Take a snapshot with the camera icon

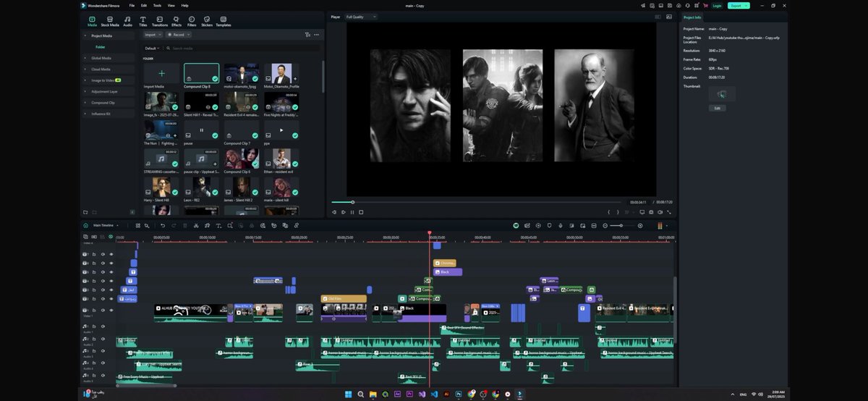click(x=651, y=212)
